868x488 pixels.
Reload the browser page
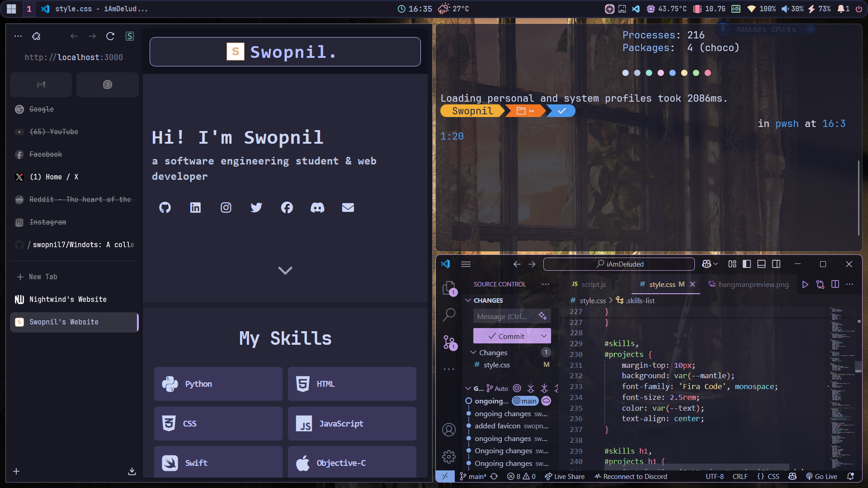coord(110,36)
